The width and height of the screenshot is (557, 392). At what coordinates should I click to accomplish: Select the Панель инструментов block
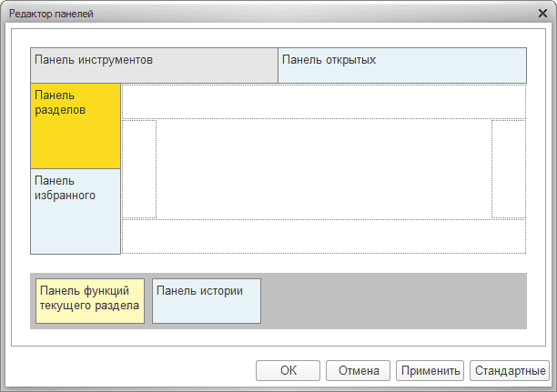[154, 65]
